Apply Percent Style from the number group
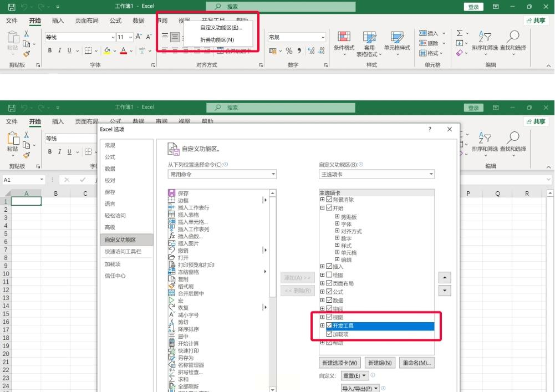This screenshot has width=555, height=392. pos(289,50)
